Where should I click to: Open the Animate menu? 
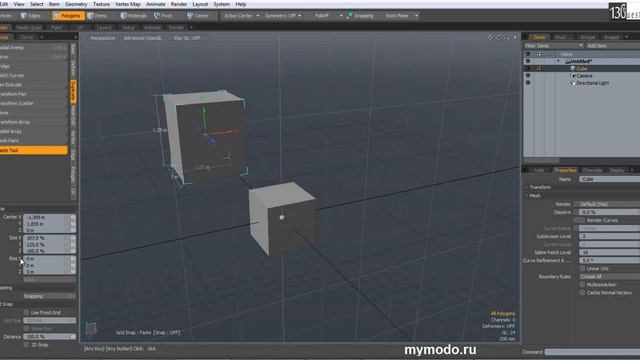pos(156,4)
